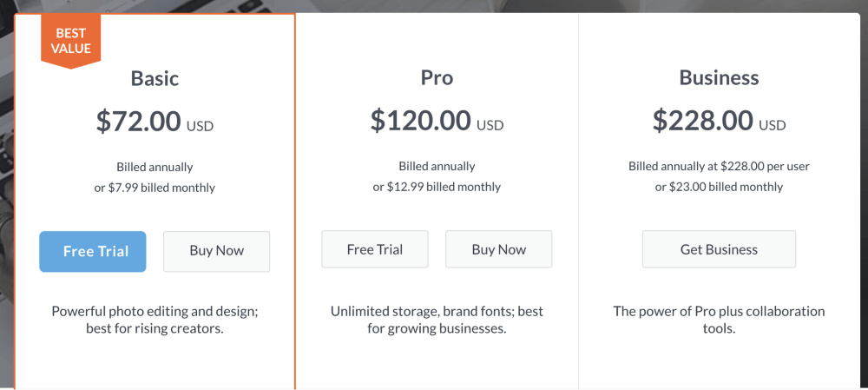Click the Business "collaboration tools" description
This screenshot has height=390, width=868.
click(719, 320)
